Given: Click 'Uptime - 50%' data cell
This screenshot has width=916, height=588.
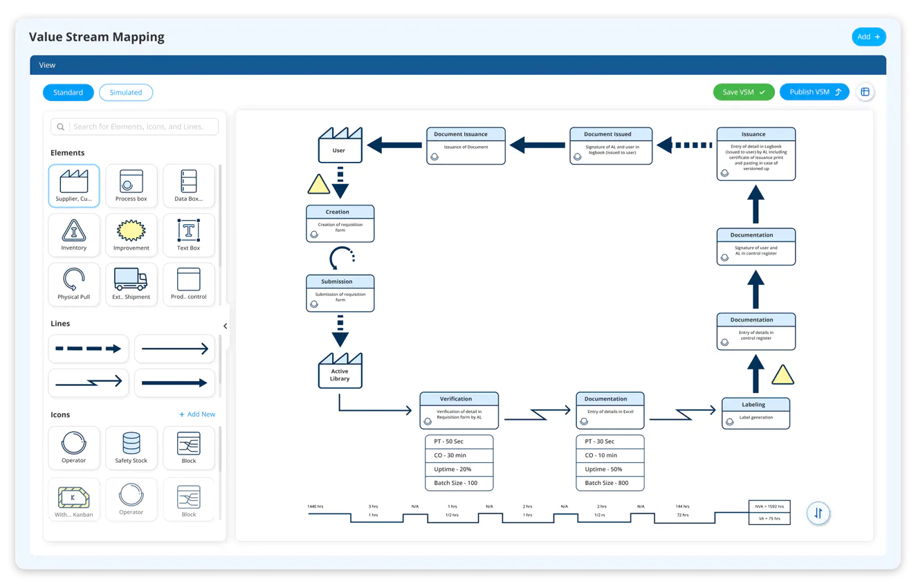Looking at the screenshot, I should click(610, 469).
